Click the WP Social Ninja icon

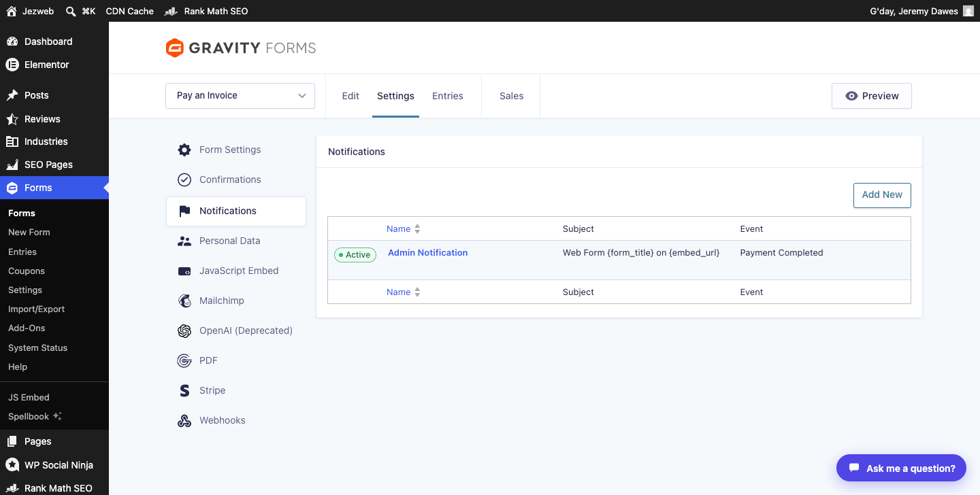pos(12,465)
